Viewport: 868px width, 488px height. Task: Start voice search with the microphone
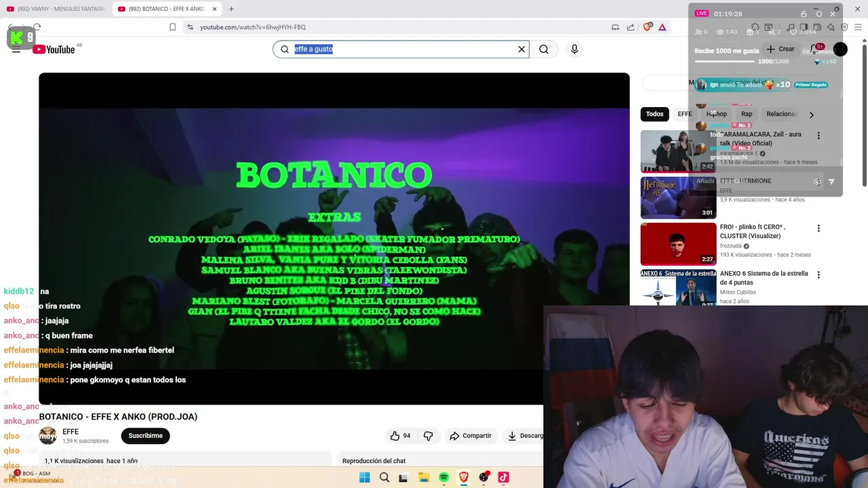click(574, 49)
